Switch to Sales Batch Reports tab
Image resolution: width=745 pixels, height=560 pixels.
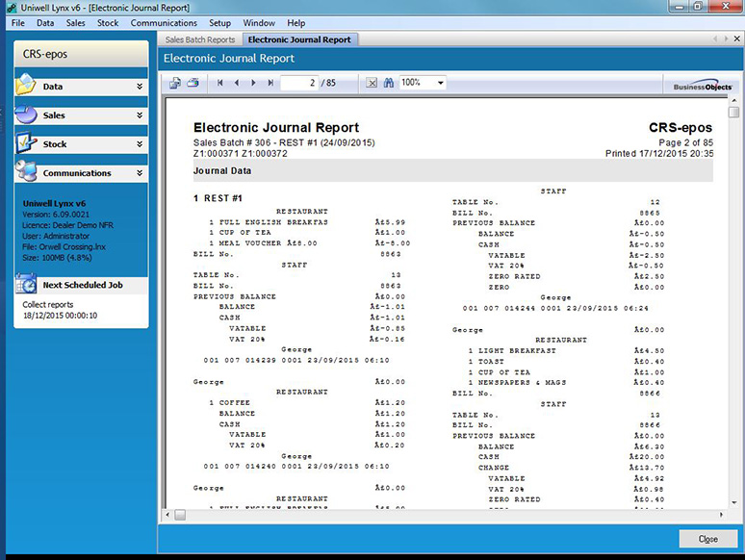199,39
